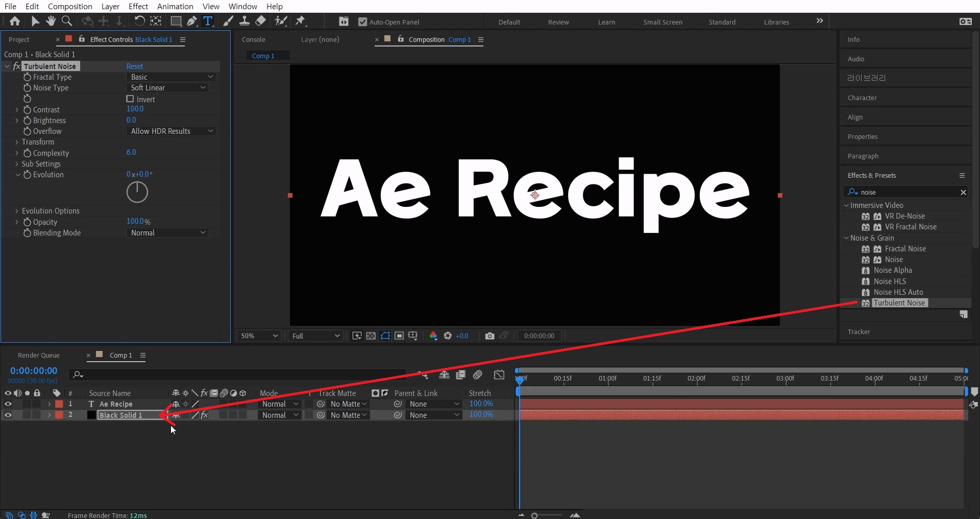
Task: Select the Puppet Pin tool
Action: [300, 21]
